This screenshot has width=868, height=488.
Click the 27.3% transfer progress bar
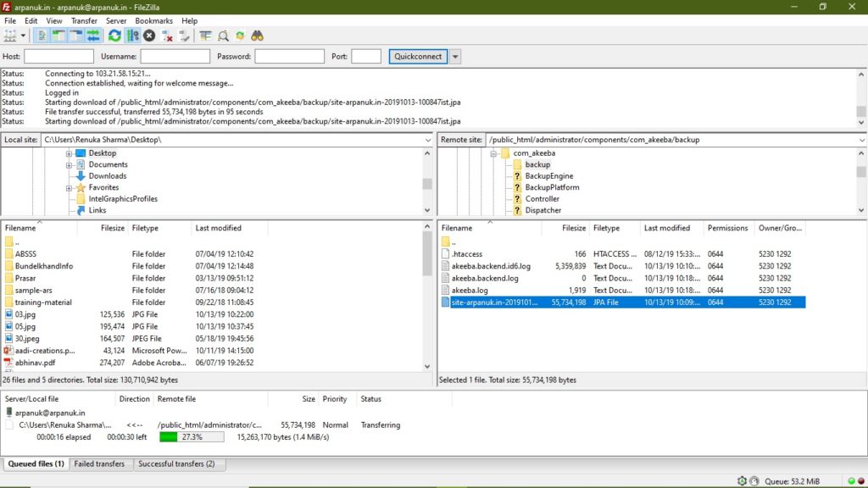pyautogui.click(x=192, y=437)
